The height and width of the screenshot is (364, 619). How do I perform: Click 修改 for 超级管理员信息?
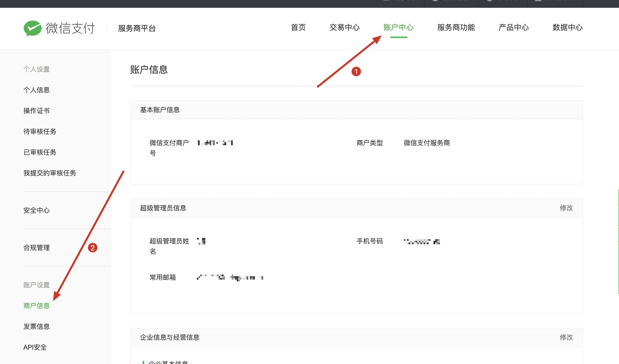coord(566,208)
